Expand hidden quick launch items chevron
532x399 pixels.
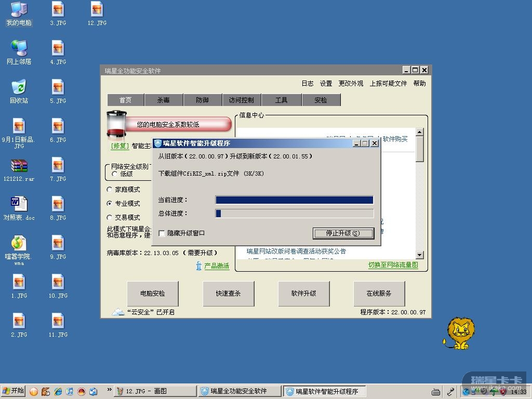click(x=109, y=390)
